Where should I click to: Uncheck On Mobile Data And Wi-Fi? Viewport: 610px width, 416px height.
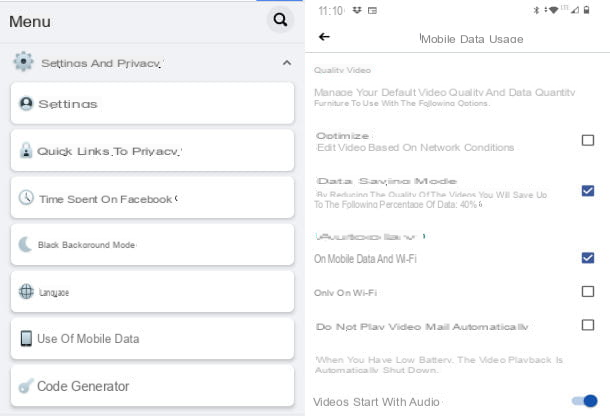[x=587, y=258]
